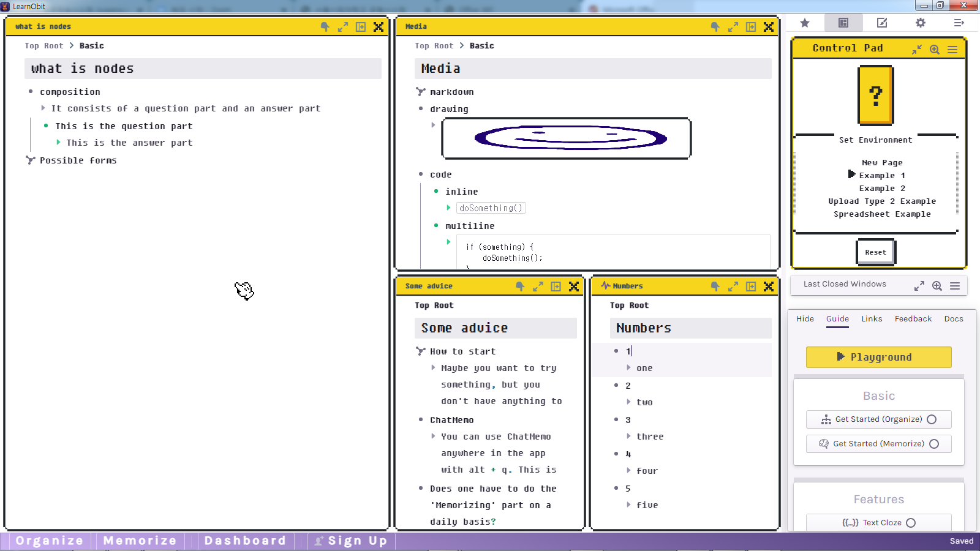The height and width of the screenshot is (551, 980).
Task: Click the Sign Up button
Action: [351, 541]
